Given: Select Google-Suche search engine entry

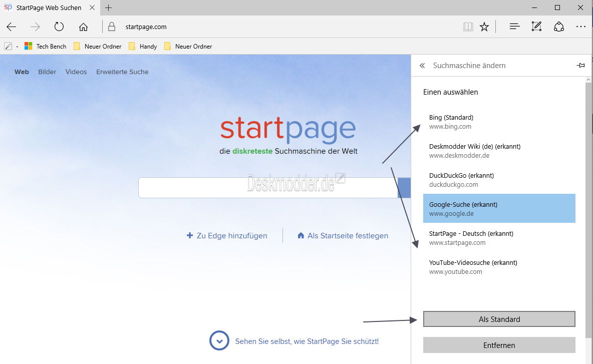Looking at the screenshot, I should point(499,208).
